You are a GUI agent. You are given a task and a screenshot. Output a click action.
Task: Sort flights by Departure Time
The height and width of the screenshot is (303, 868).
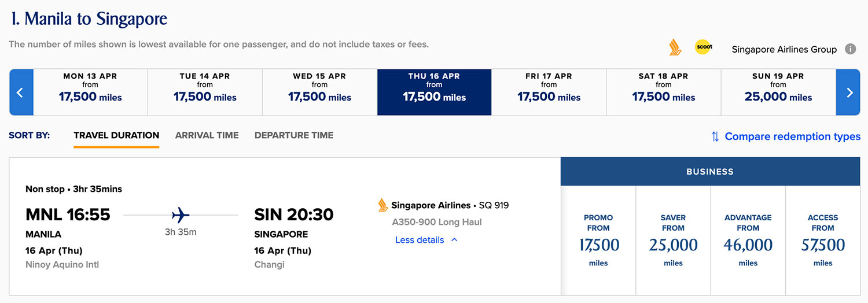tap(294, 135)
